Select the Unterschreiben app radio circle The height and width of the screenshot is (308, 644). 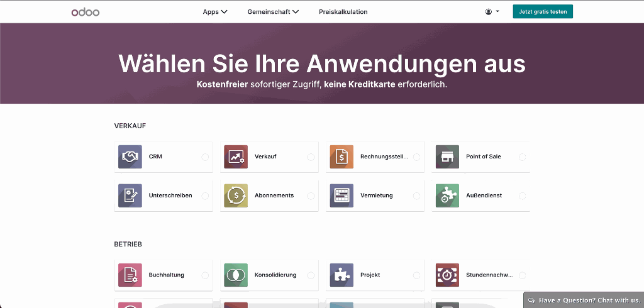[x=205, y=196]
